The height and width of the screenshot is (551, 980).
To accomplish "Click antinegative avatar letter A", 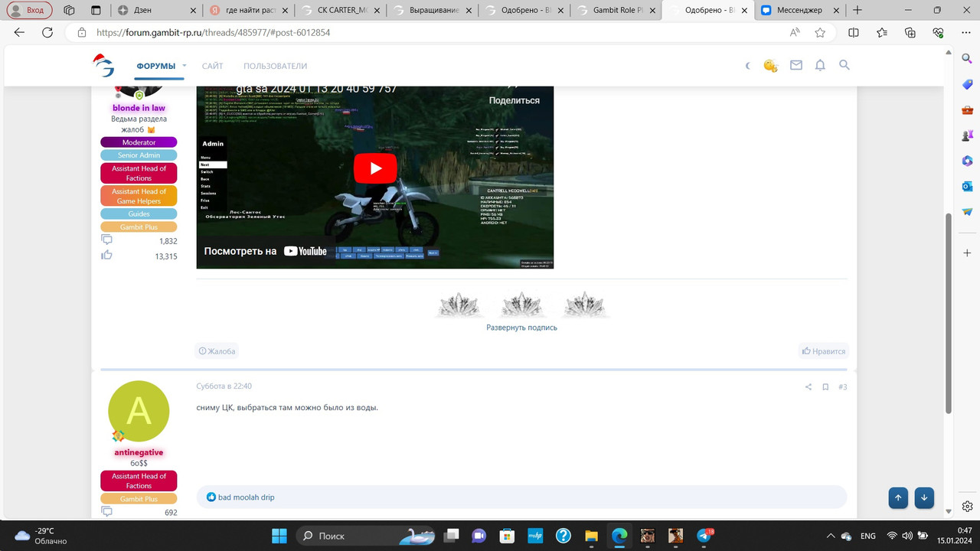I will (139, 411).
